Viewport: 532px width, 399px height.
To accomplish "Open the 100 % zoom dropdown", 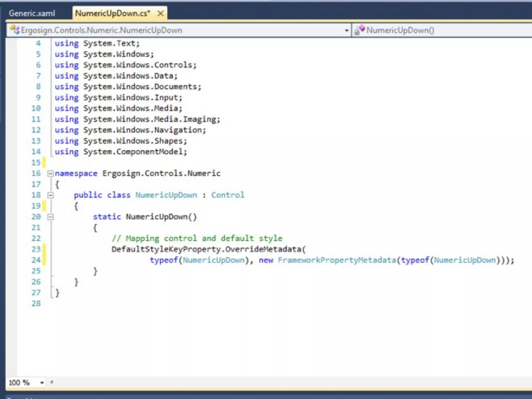I will 42,383.
